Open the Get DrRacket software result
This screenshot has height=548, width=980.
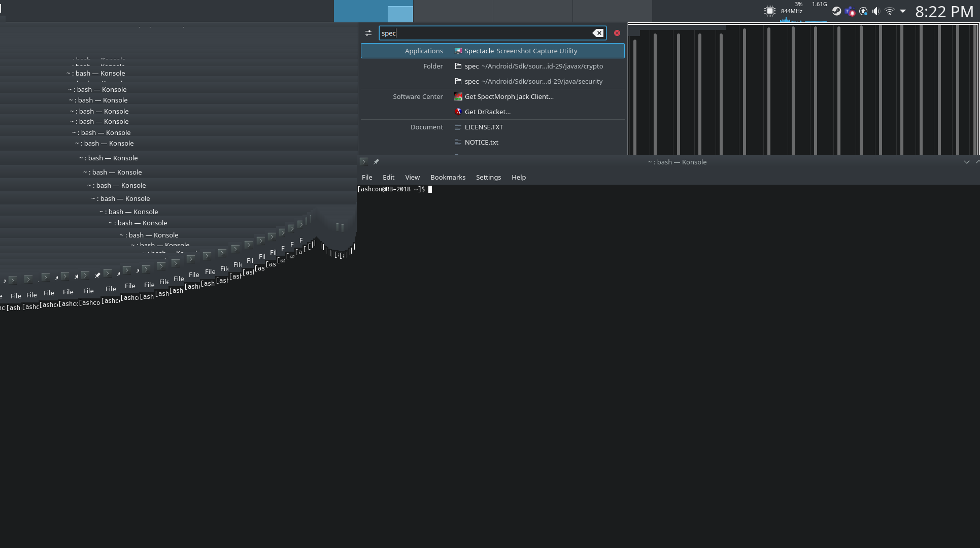(488, 112)
